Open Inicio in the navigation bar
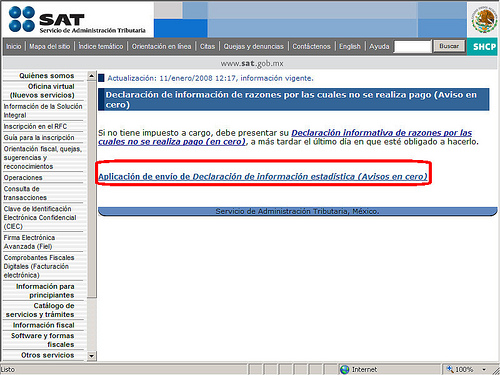 click(x=13, y=46)
